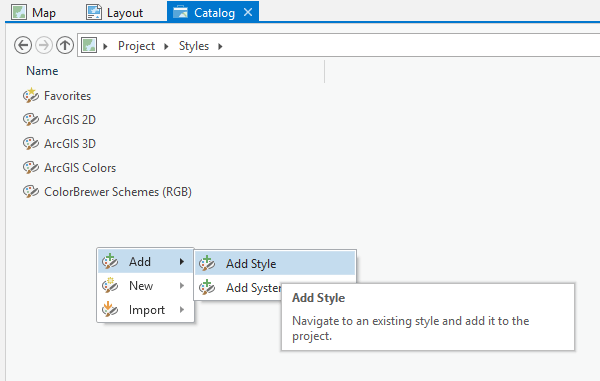The width and height of the screenshot is (600, 381).
Task: Select the Favorites style icon
Action: click(x=31, y=95)
